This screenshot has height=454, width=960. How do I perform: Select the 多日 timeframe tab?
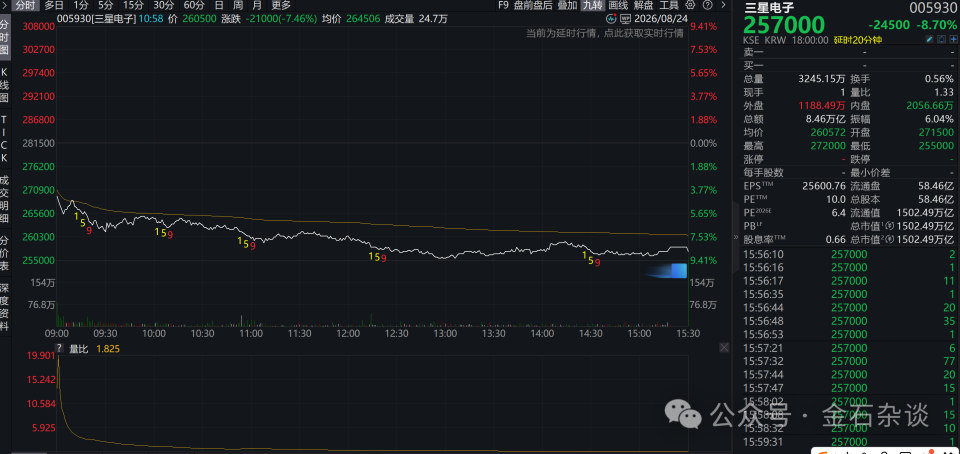[54, 6]
